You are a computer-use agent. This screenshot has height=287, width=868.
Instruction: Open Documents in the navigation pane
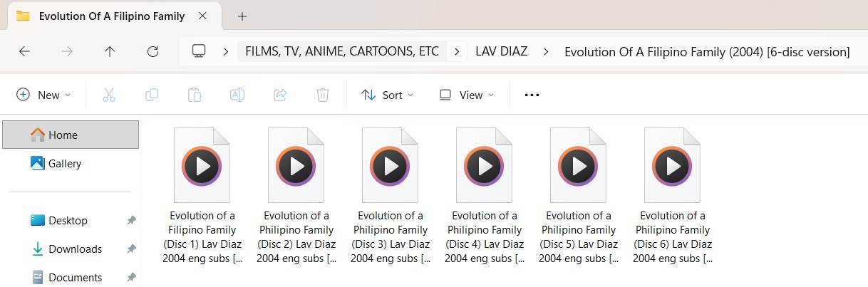coord(66,277)
